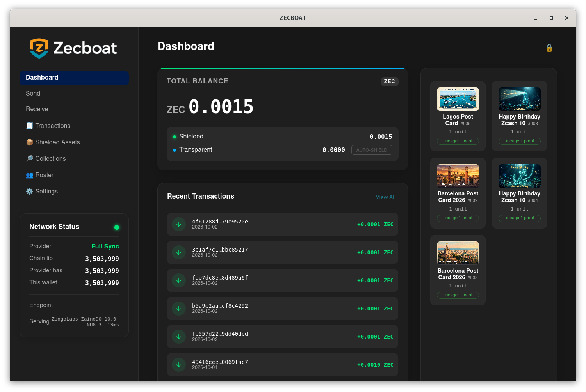Click the green Network Status indicator dot
This screenshot has height=392, width=586.
pos(117,227)
